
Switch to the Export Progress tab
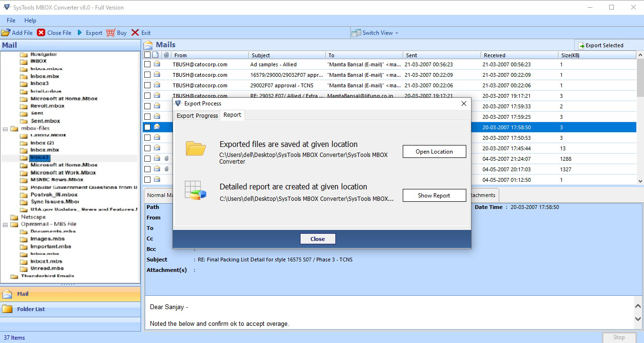coord(197,116)
